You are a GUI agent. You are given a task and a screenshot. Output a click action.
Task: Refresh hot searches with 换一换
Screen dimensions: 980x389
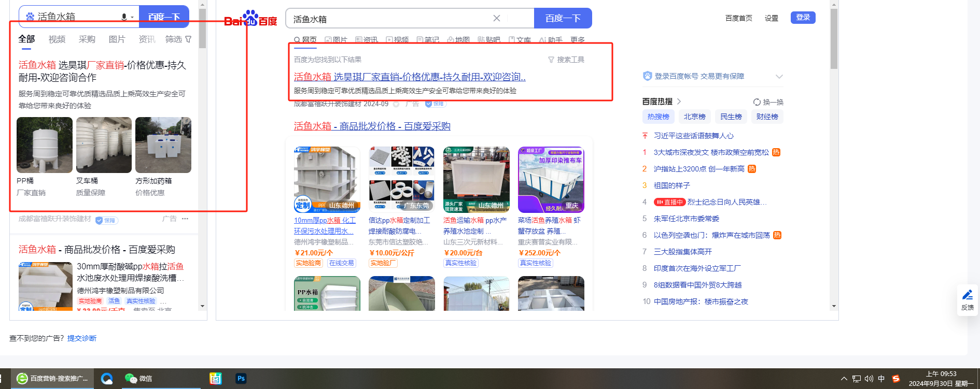(x=768, y=102)
